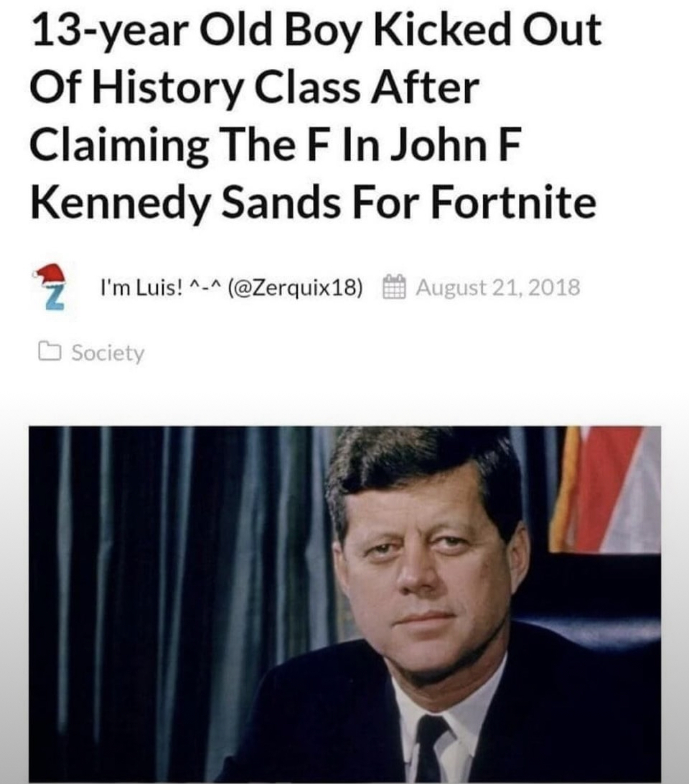
Task: Click the @Zerquix18 handle
Action: coord(295,288)
